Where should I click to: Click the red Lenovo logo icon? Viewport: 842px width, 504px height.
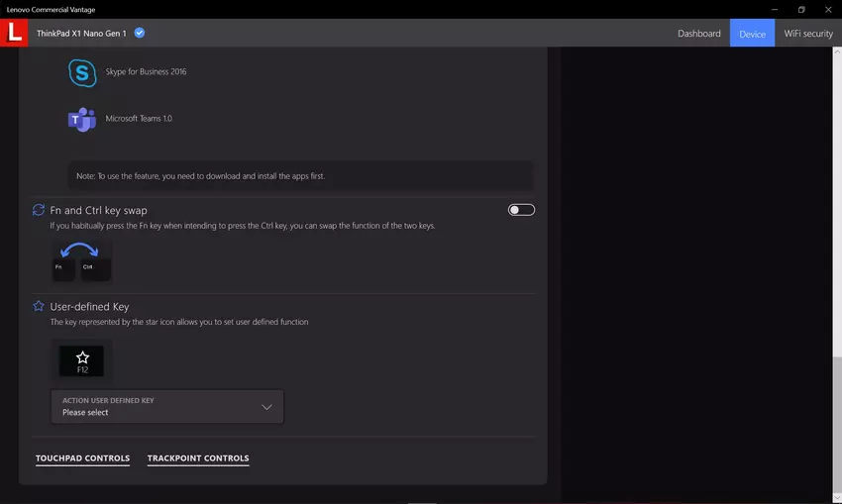14,33
